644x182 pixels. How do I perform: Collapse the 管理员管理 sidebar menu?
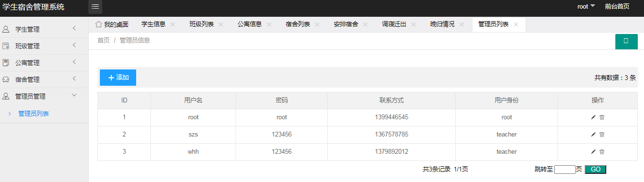point(74,96)
